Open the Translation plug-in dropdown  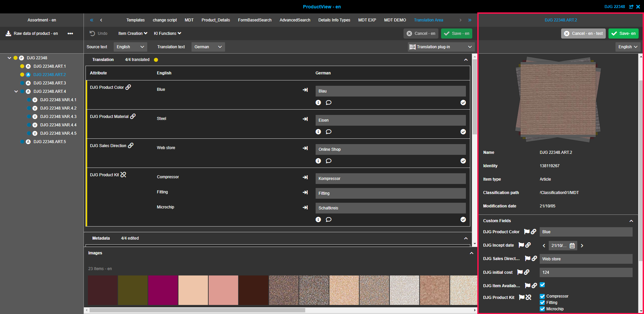pos(441,47)
